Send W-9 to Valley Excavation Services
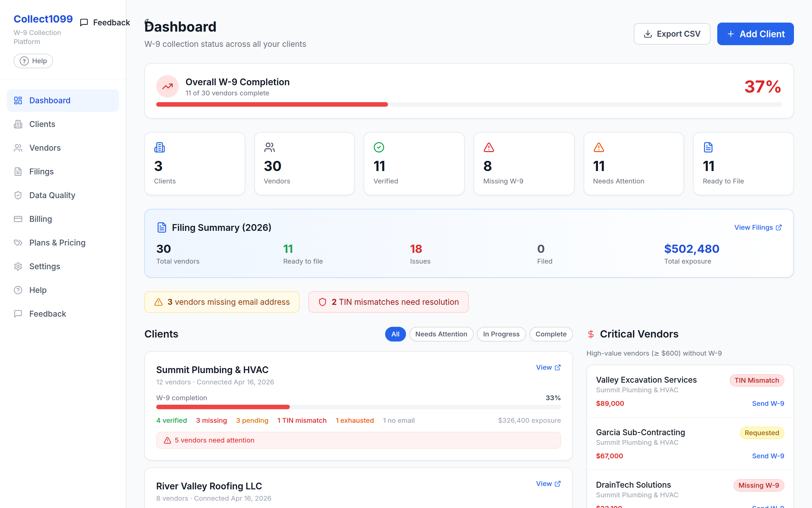 tap(768, 403)
